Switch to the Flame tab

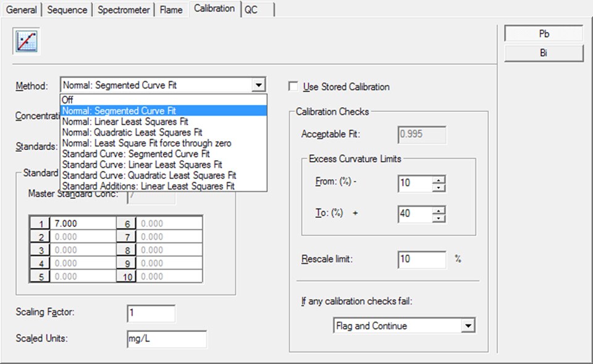(170, 9)
